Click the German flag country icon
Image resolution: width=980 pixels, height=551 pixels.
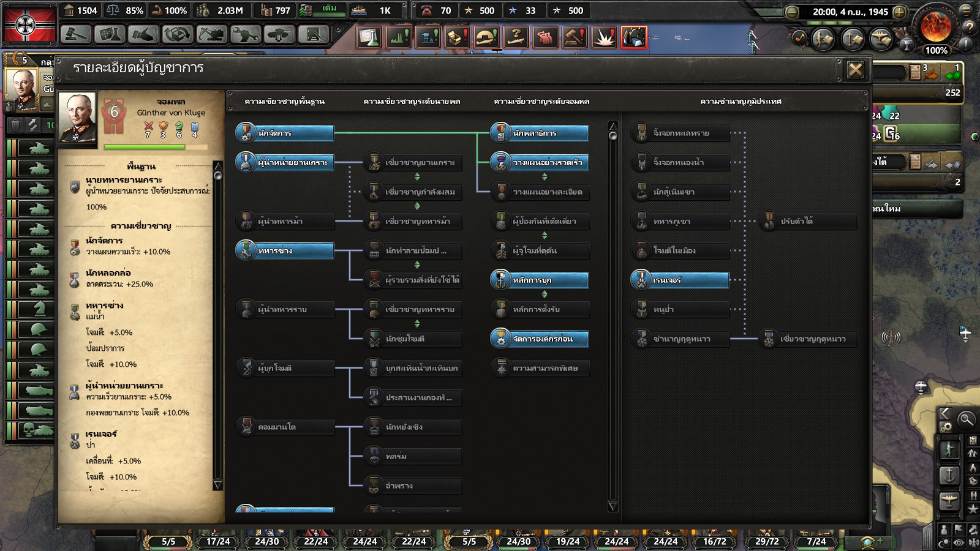tap(29, 24)
